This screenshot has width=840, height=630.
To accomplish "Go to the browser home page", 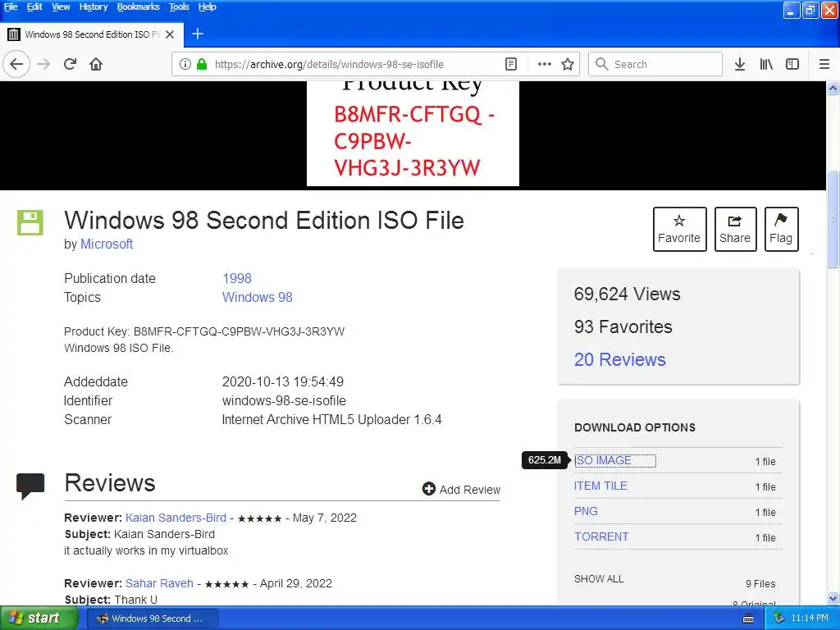I will click(96, 64).
